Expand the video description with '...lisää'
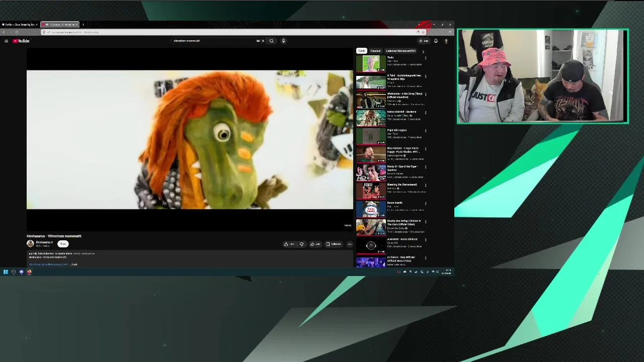Image resolution: width=644 pixels, height=362 pixels. 74,264
